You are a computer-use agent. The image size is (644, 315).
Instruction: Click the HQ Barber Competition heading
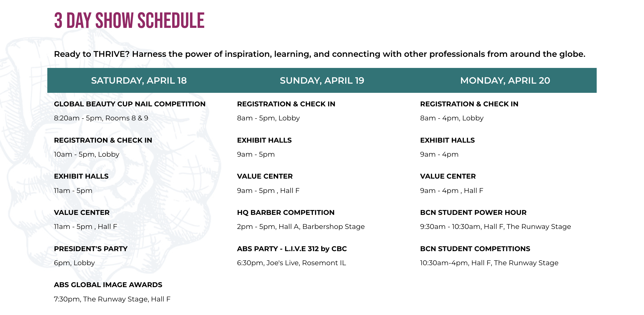[286, 212]
